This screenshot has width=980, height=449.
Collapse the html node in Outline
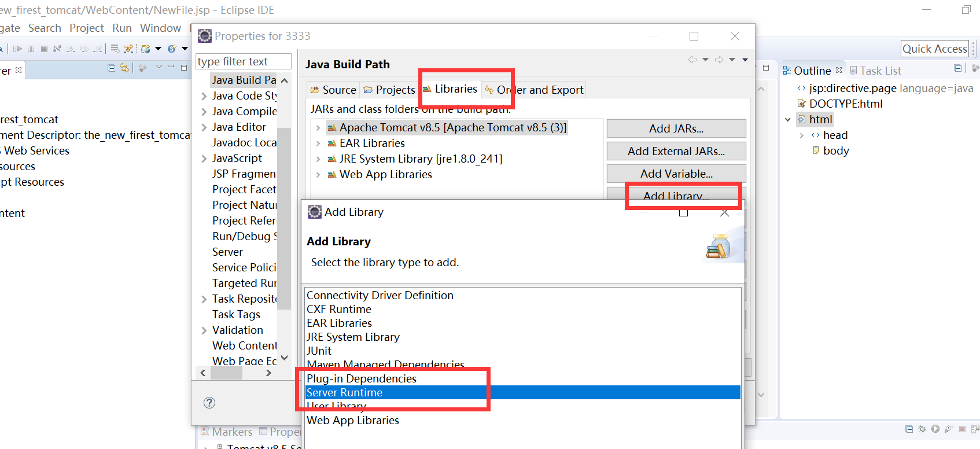(788, 120)
